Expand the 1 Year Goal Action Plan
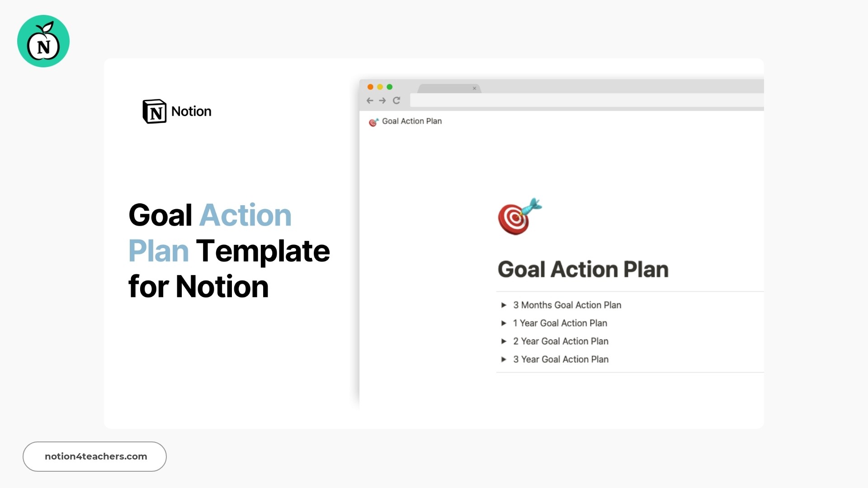 [x=503, y=323]
